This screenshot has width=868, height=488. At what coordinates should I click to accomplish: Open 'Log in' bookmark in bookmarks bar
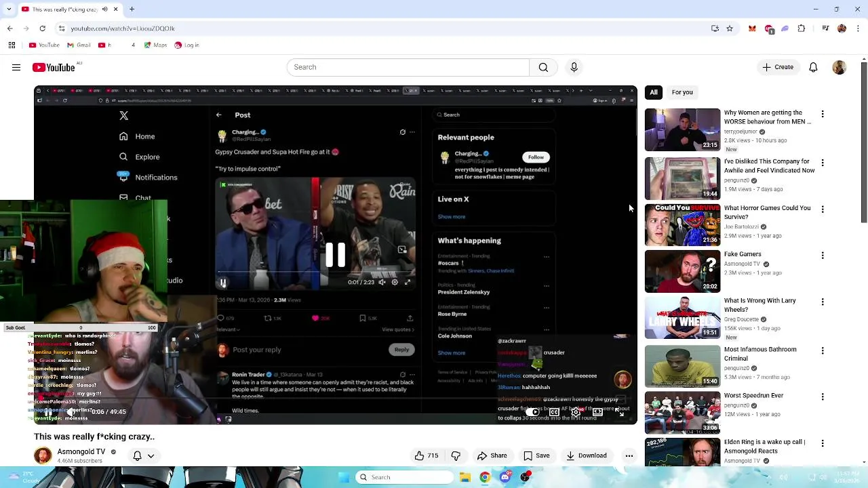tap(186, 45)
